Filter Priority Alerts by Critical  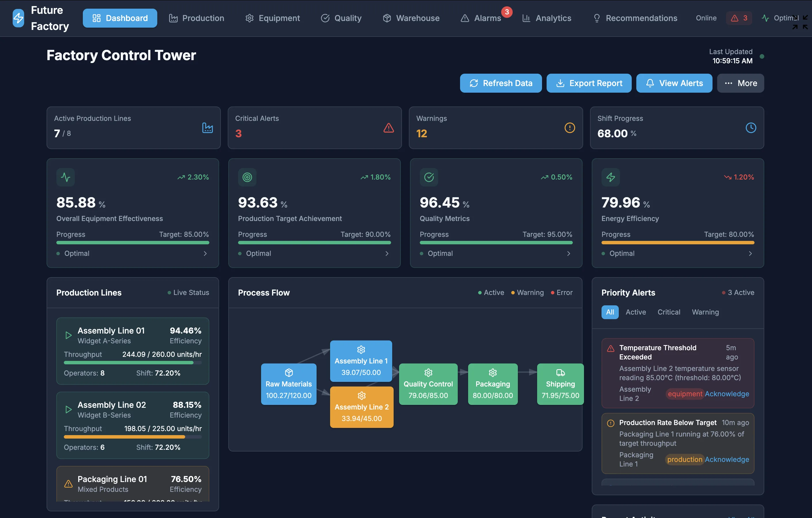(669, 312)
